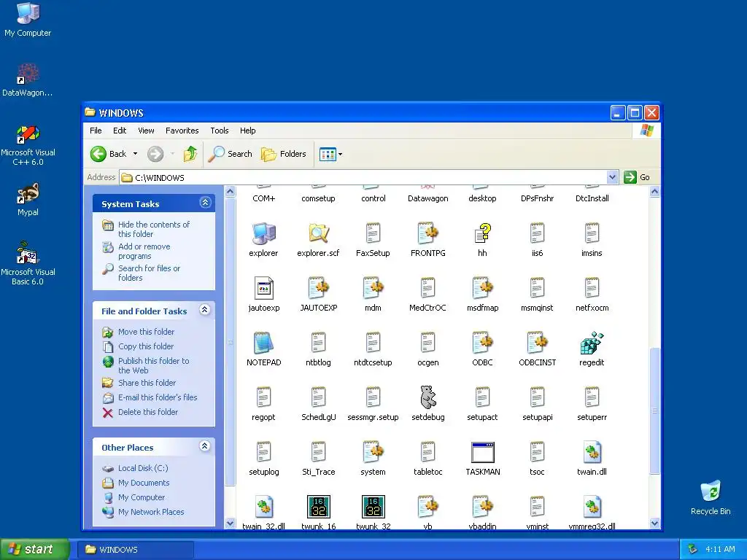Click Delete this folder link
747x560 pixels.
coord(147,412)
